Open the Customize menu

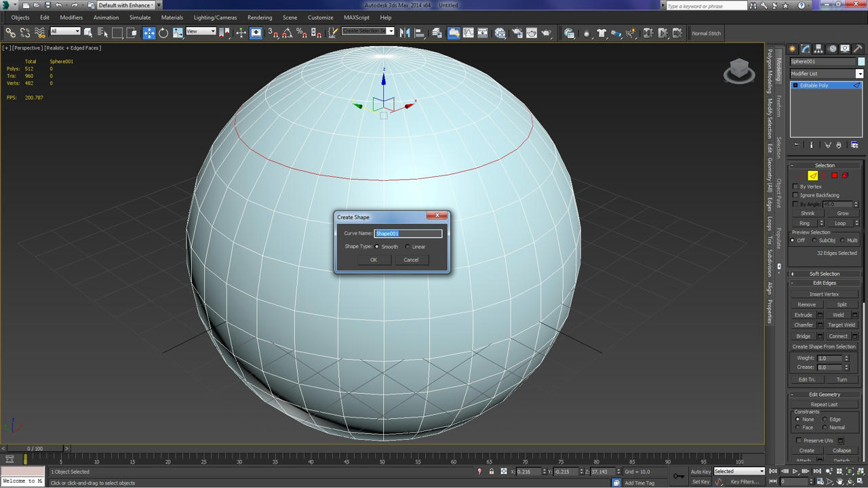(320, 18)
